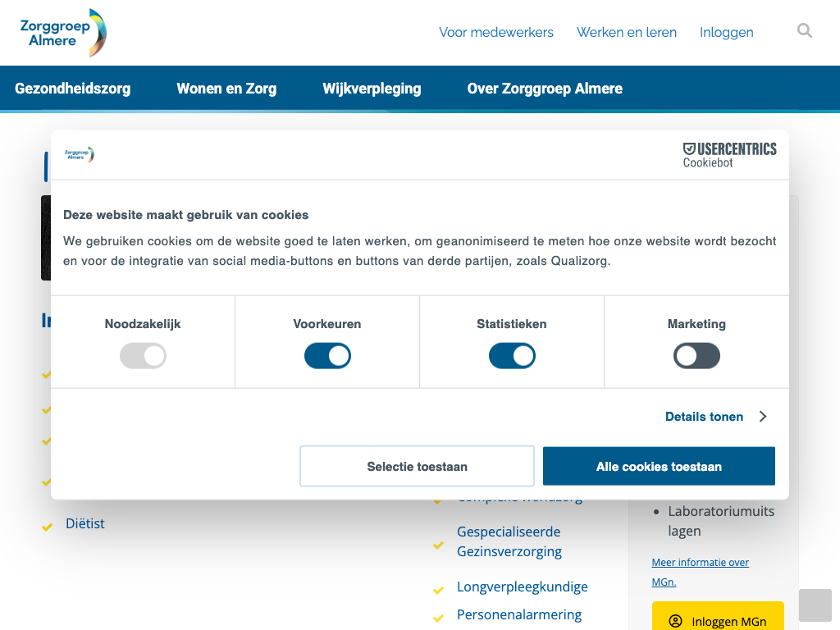Follow the Meer informatie over MGn link
Image resolution: width=840 pixels, height=630 pixels.
click(700, 572)
